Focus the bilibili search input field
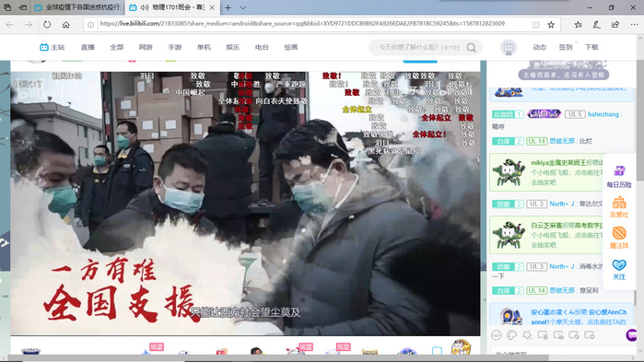644x362 pixels. coord(419,48)
